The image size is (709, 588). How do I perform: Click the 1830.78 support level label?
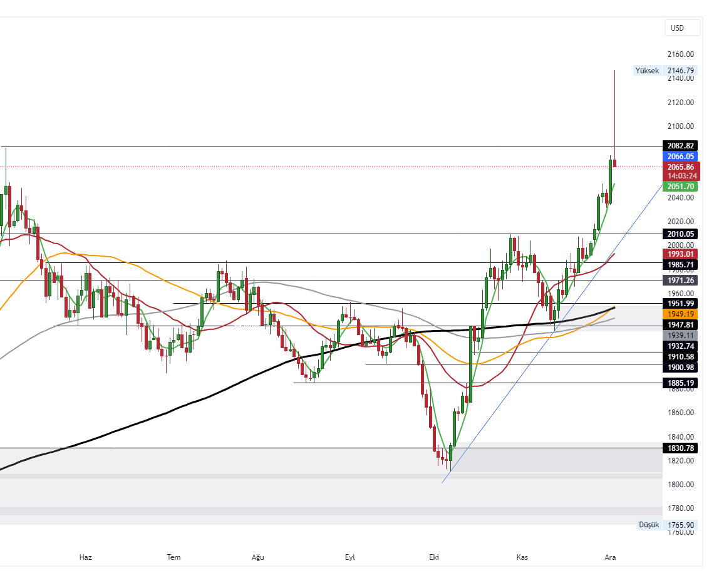(x=681, y=448)
